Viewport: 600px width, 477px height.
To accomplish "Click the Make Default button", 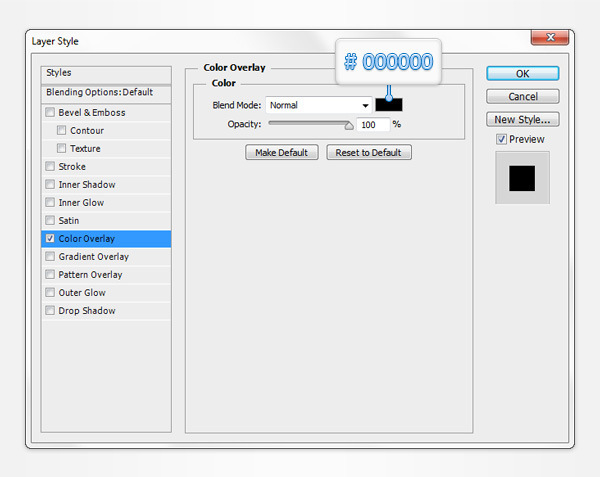I will pos(282,153).
